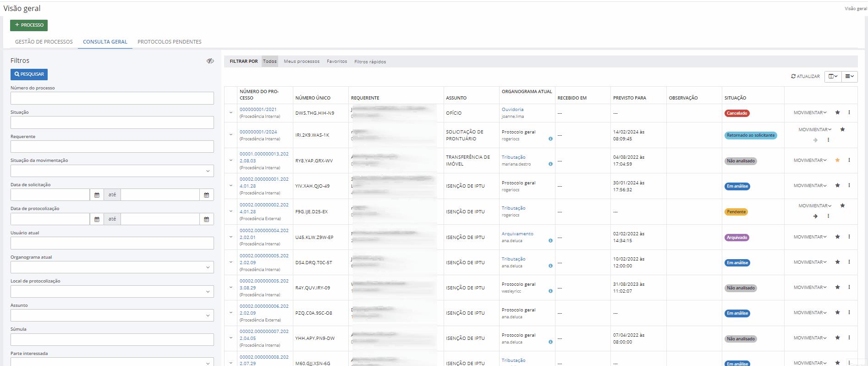
Task: Switch to the Protocolos Pendentes tab
Action: [x=169, y=42]
